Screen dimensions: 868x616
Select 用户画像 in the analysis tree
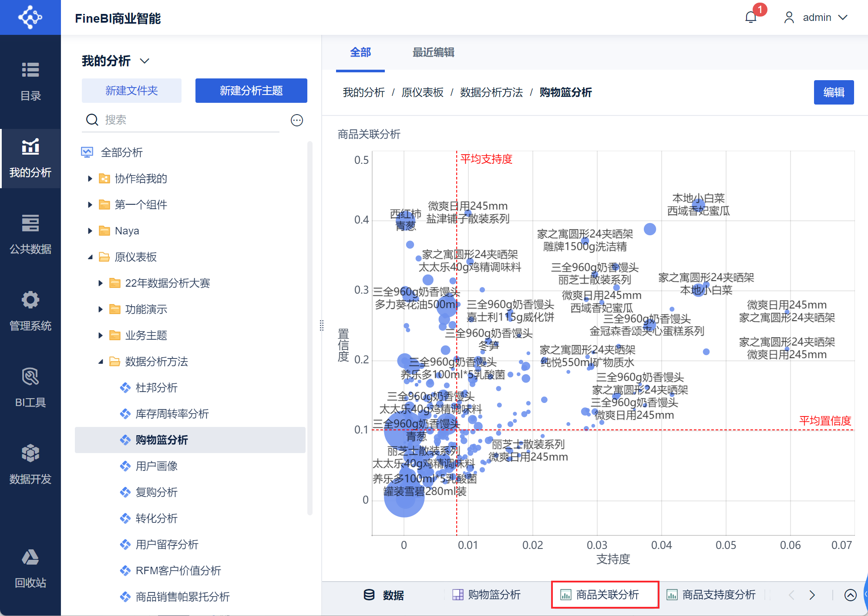point(156,466)
